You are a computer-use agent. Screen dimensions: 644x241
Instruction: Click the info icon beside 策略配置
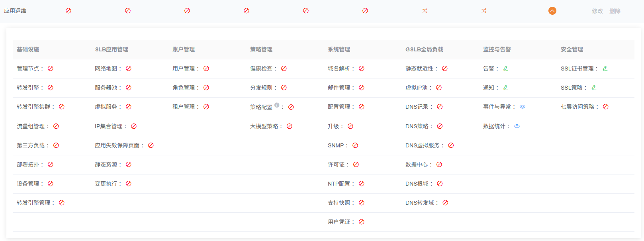(277, 105)
